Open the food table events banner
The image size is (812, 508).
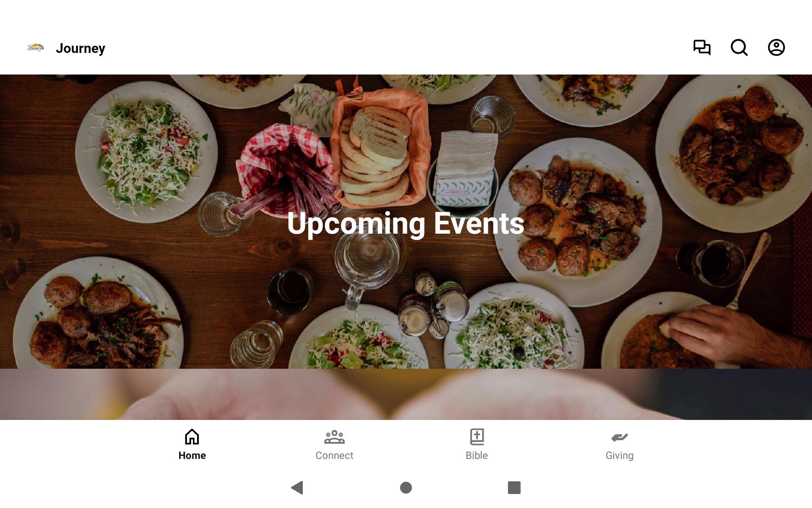pyautogui.click(x=406, y=221)
